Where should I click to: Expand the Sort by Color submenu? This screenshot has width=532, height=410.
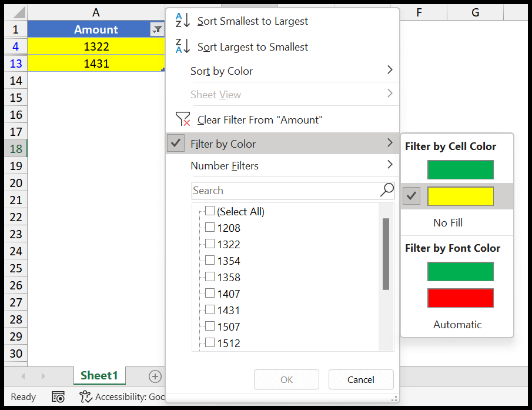[389, 71]
